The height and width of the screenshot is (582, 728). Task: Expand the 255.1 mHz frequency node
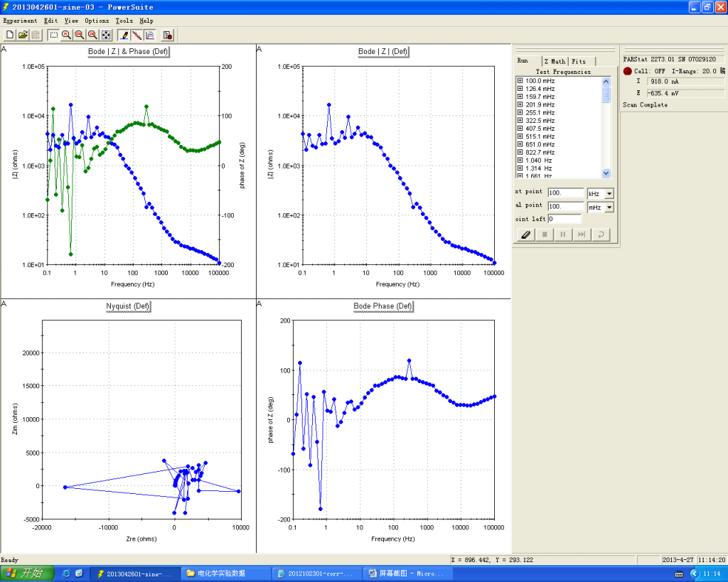(520, 112)
